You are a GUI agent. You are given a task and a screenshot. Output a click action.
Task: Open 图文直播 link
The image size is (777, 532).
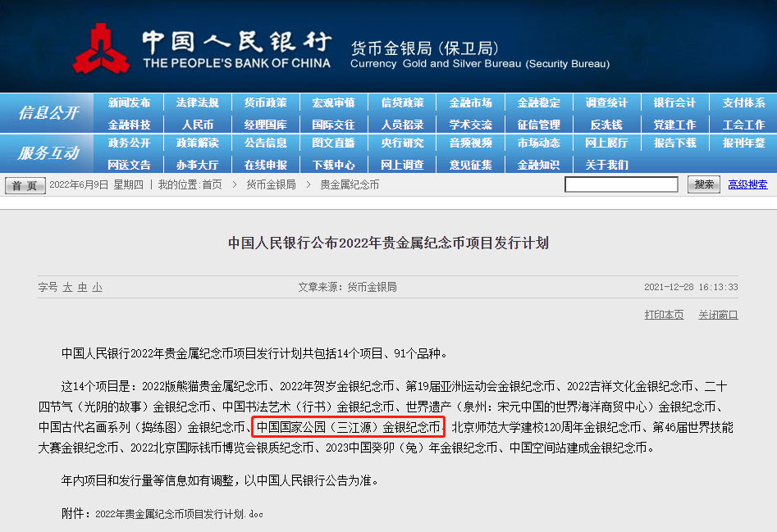pos(333,143)
